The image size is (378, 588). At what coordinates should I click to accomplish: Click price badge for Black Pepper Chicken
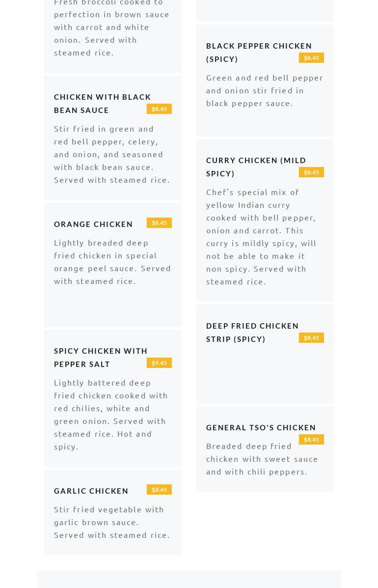(x=311, y=58)
